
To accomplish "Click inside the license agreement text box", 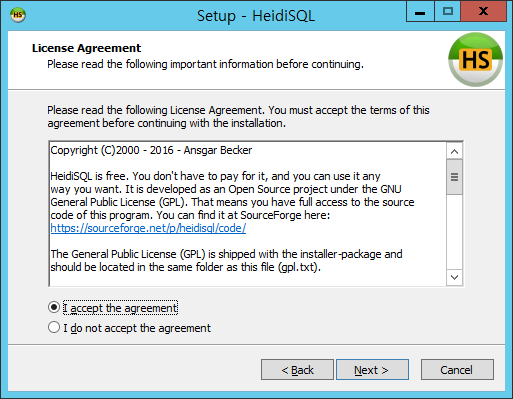I will (x=248, y=214).
